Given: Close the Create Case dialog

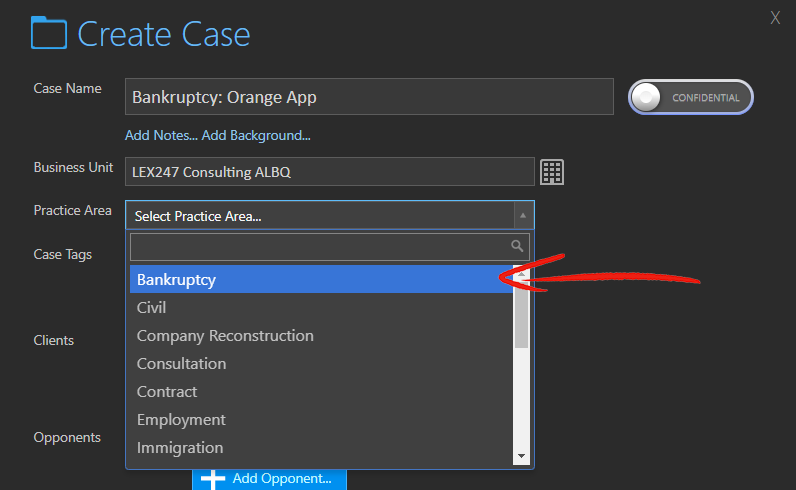Looking at the screenshot, I should click(775, 17).
